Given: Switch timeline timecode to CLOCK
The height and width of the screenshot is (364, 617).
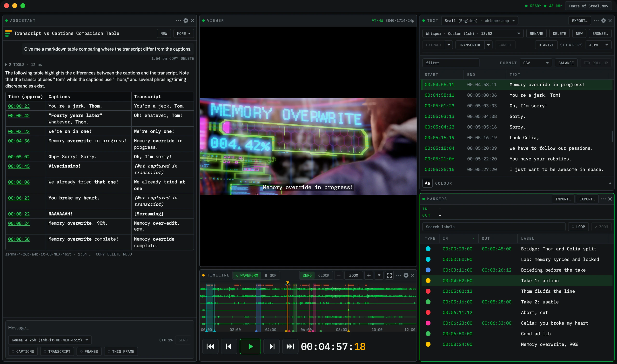Looking at the screenshot, I should click(x=324, y=275).
